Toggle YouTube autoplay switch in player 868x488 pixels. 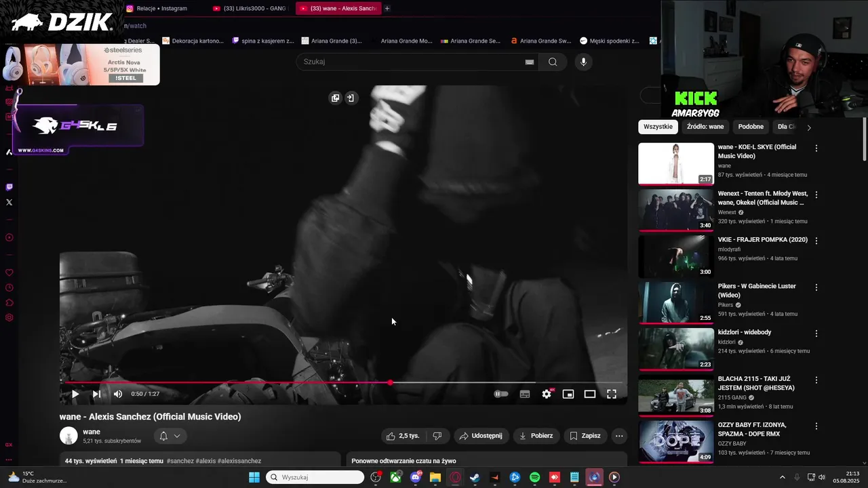[501, 394]
